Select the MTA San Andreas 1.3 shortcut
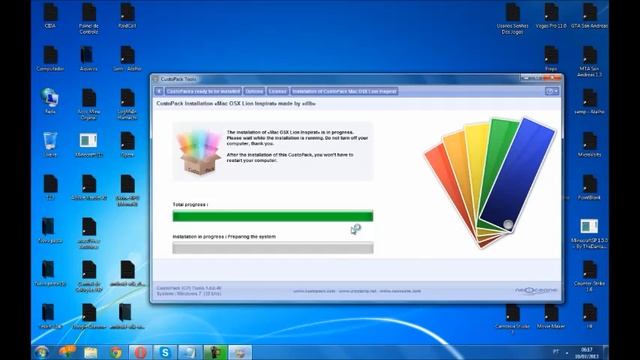Image resolution: width=640 pixels, height=360 pixels. pyautogui.click(x=589, y=61)
